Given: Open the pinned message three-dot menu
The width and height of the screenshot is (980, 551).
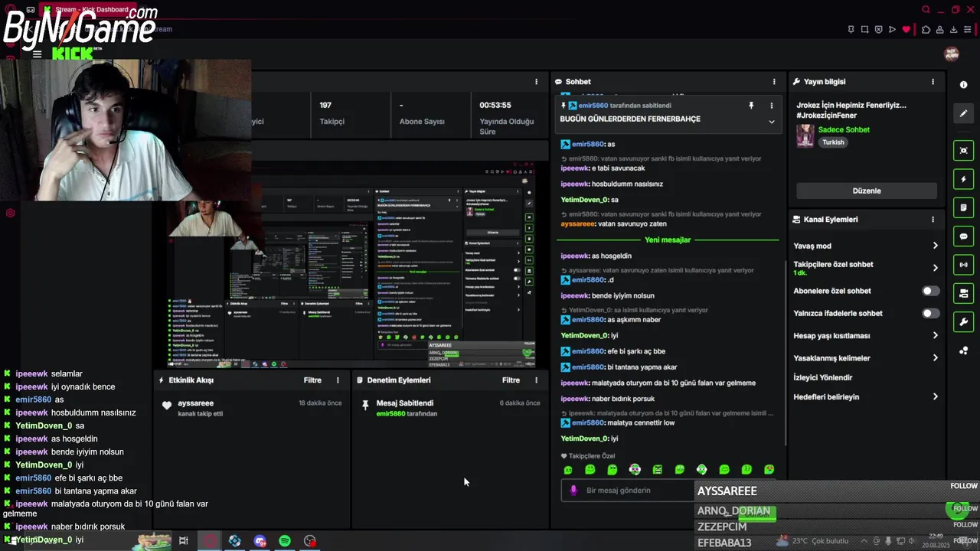Looking at the screenshot, I should pos(771,106).
